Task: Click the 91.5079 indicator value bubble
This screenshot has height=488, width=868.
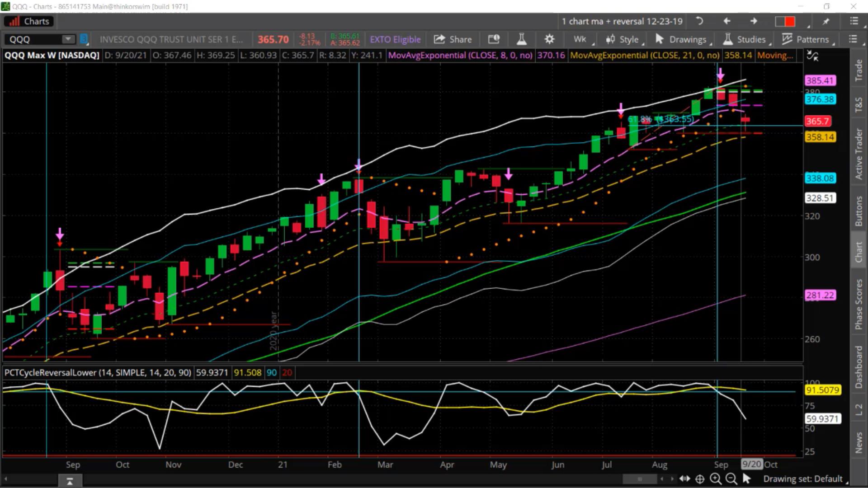Action: [822, 390]
